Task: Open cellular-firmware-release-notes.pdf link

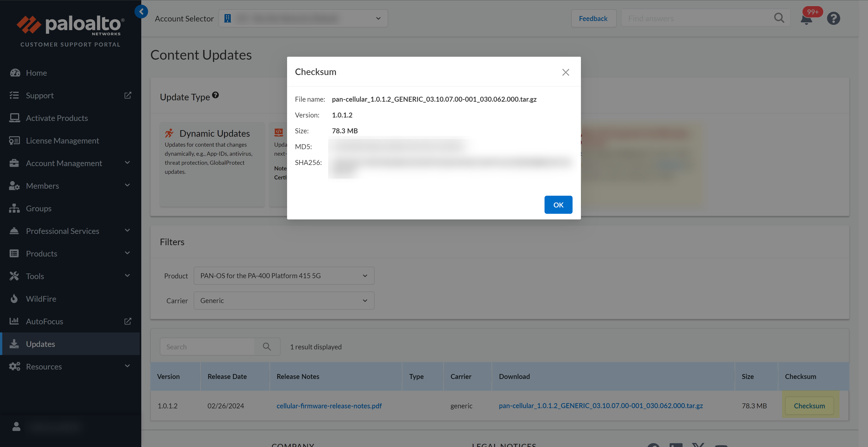Action: click(x=329, y=406)
